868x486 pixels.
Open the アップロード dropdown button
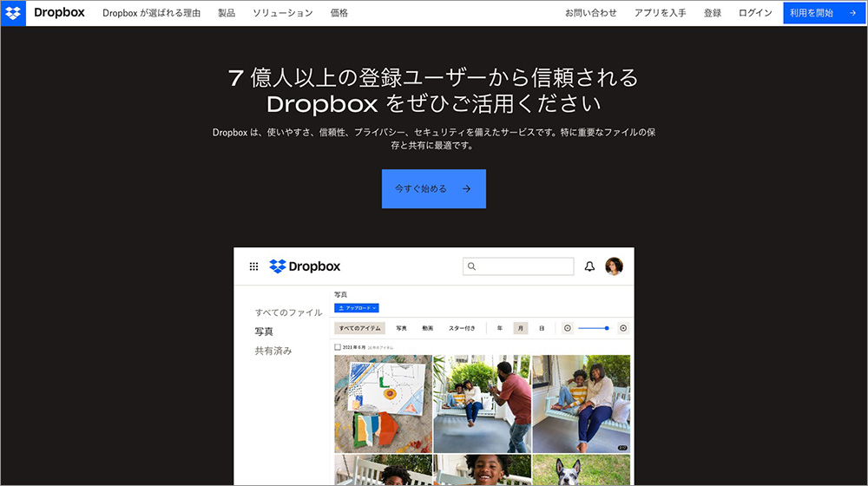coord(357,308)
